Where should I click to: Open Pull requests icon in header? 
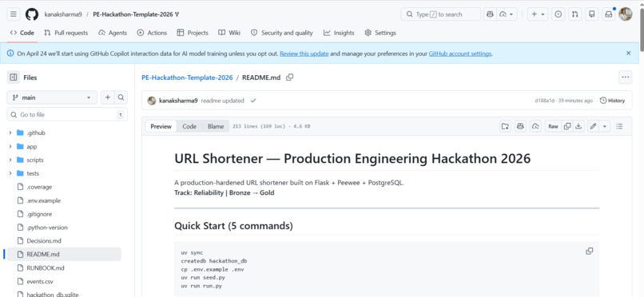575,14
